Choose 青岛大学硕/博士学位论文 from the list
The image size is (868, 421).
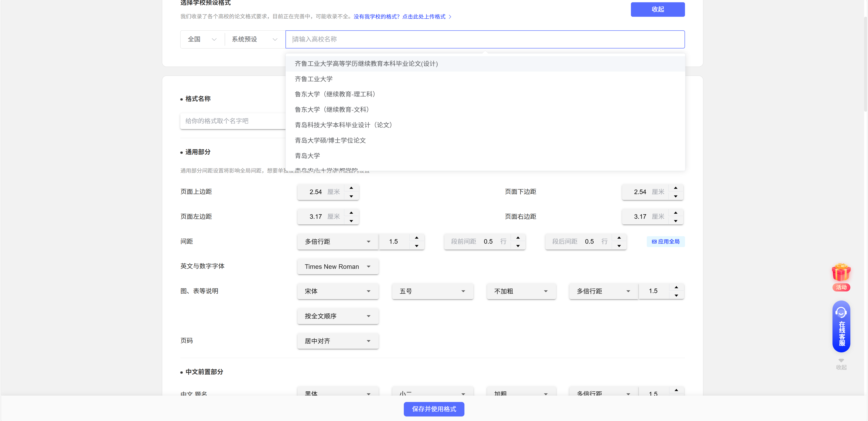pos(330,140)
